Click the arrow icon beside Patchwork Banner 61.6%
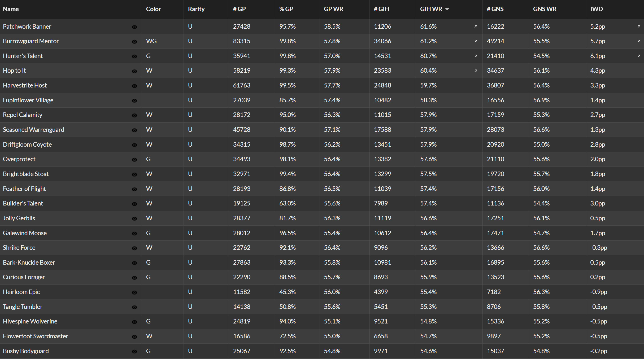Image resolution: width=644 pixels, height=359 pixels. coord(476,27)
